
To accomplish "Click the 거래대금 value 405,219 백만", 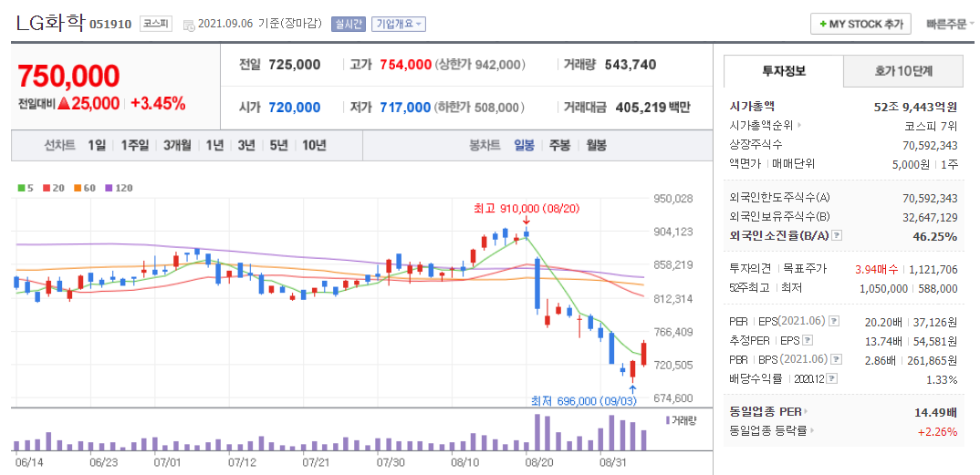I will (652, 108).
